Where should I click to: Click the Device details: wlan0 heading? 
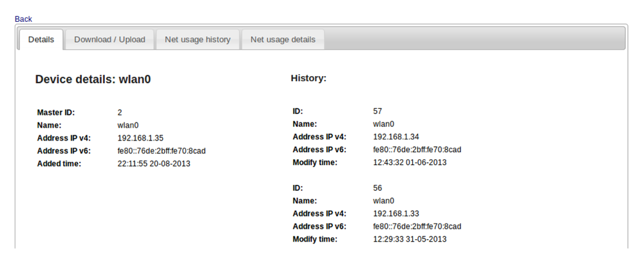click(x=93, y=79)
